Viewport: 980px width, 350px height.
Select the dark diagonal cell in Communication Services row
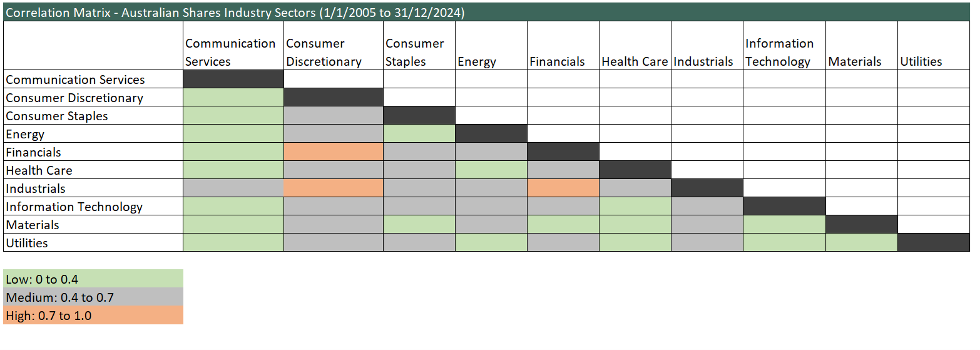tap(233, 80)
